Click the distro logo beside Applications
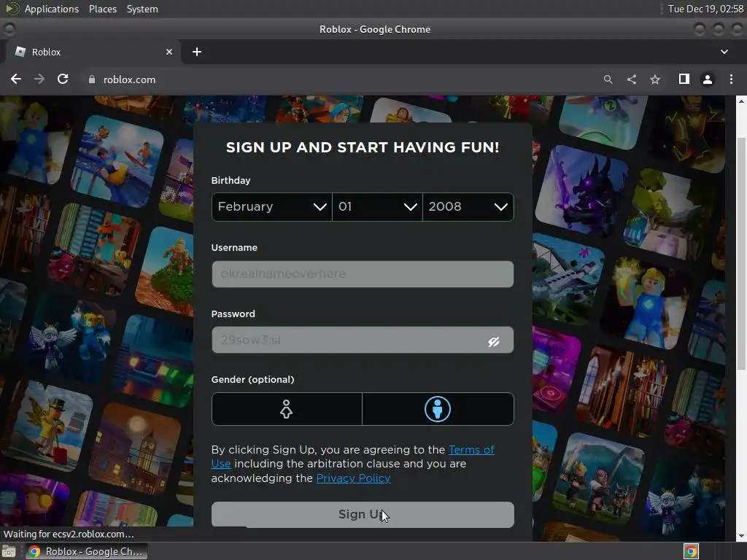This screenshot has width=747, height=560. click(12, 9)
